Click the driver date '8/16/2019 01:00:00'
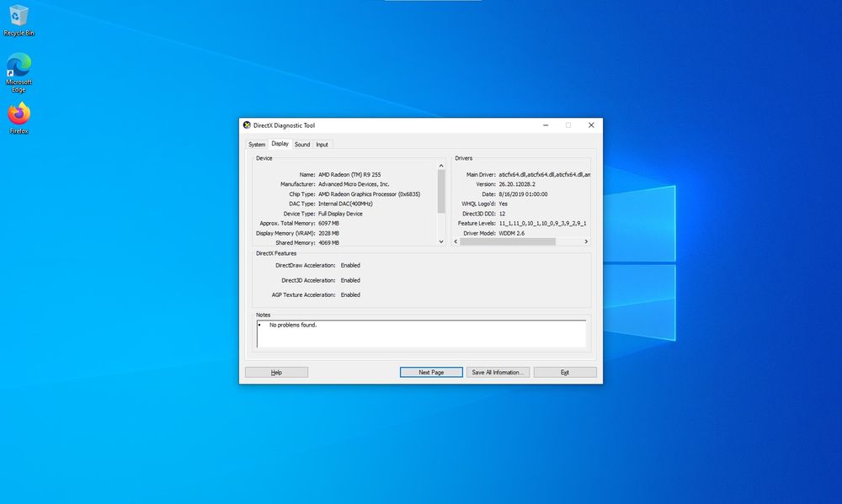The height and width of the screenshot is (504, 842). pyautogui.click(x=523, y=194)
